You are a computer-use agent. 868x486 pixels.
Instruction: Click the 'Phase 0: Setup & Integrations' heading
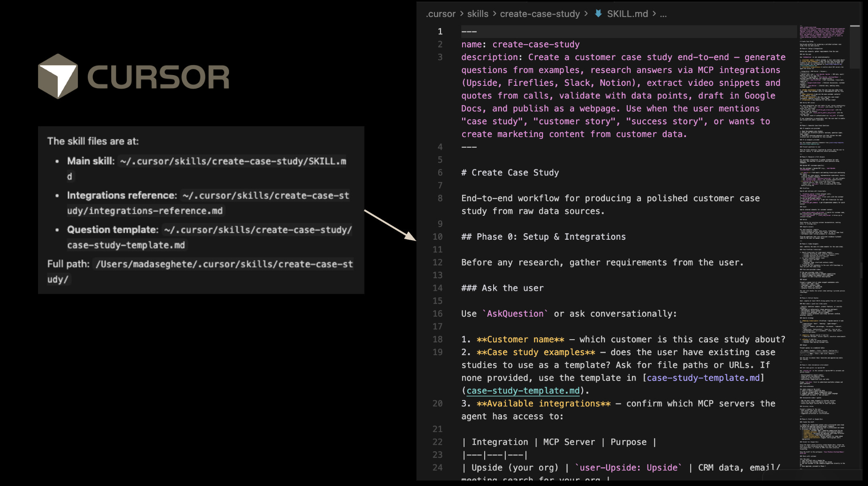(x=543, y=237)
